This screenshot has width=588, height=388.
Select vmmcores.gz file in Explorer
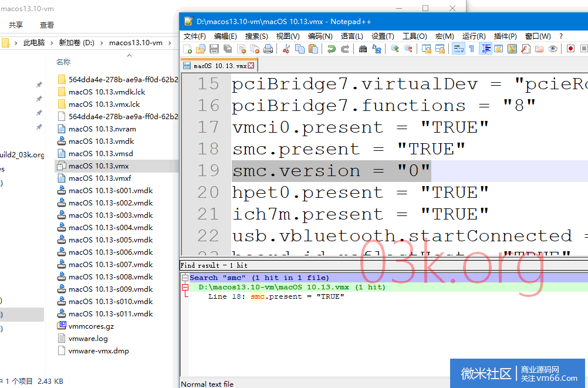[x=91, y=326]
